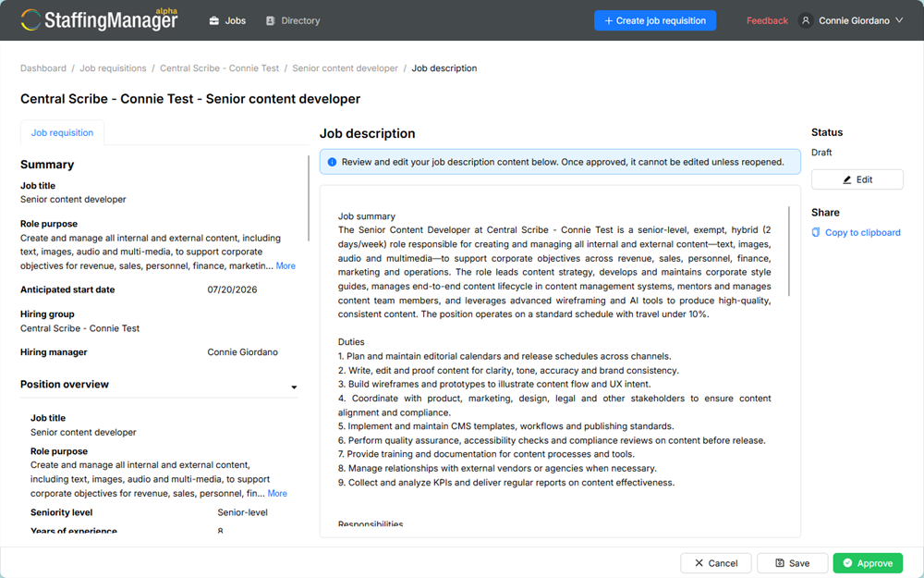Click the anticipated start date 07/20/2026
Image resolution: width=924 pixels, height=578 pixels.
232,289
